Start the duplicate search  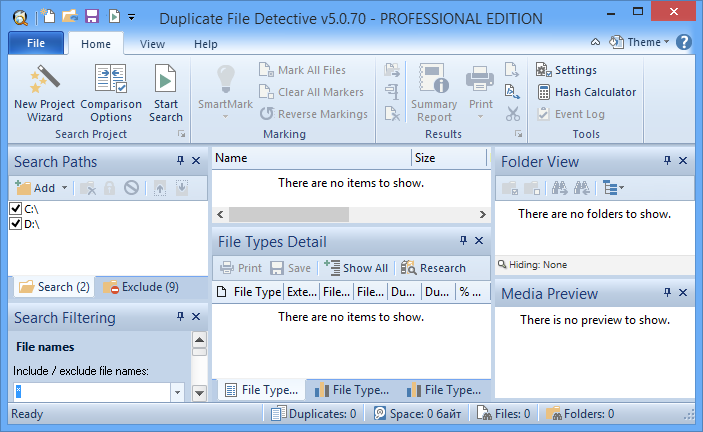point(165,93)
